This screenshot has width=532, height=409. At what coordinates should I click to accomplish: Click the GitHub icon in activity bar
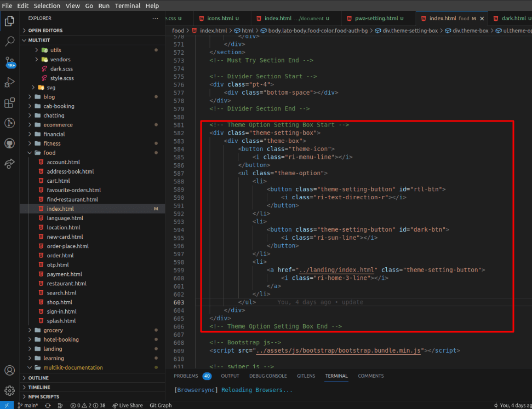tap(9, 143)
